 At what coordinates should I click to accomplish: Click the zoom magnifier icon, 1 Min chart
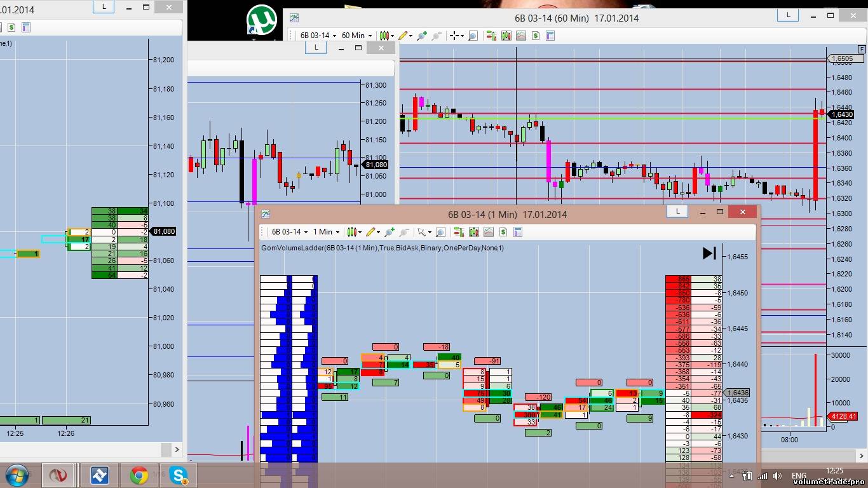pos(440,232)
